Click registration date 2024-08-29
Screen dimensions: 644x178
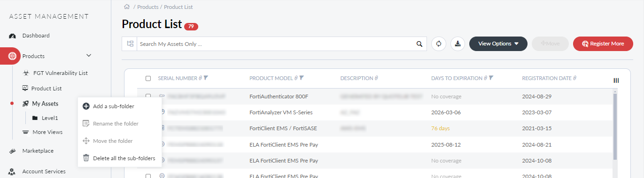click(536, 96)
